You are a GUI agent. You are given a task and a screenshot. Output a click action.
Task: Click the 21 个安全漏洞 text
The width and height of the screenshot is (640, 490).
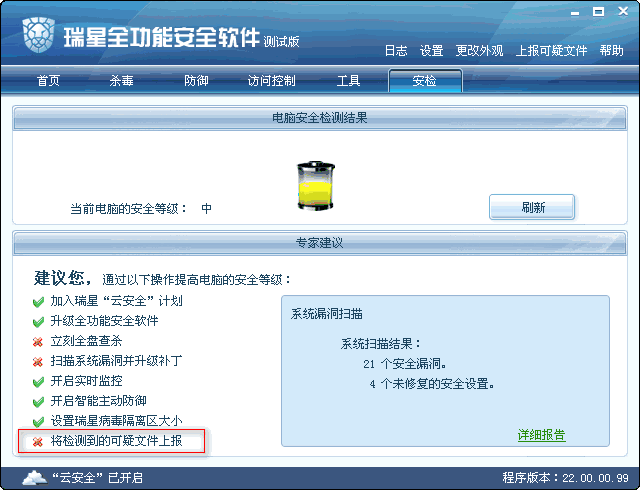click(x=405, y=364)
